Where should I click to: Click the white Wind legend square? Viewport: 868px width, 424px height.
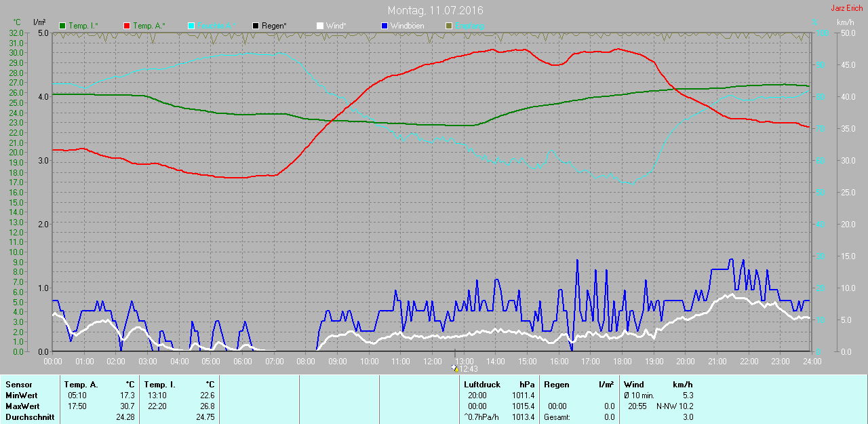(320, 26)
